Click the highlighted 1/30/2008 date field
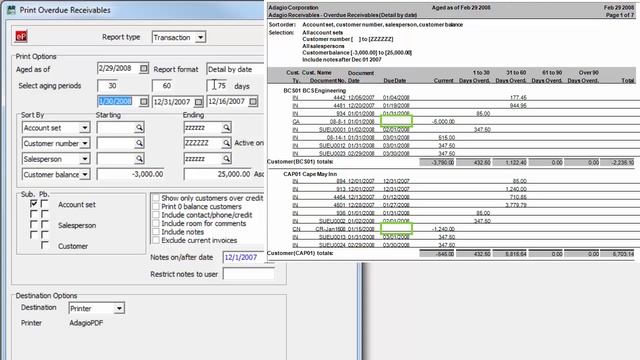 click(x=118, y=101)
